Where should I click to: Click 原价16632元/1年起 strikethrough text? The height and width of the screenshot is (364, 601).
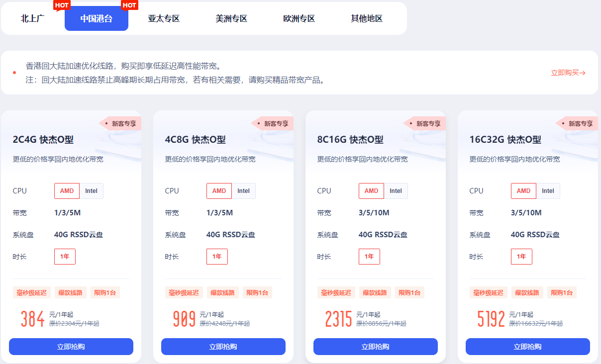536,324
